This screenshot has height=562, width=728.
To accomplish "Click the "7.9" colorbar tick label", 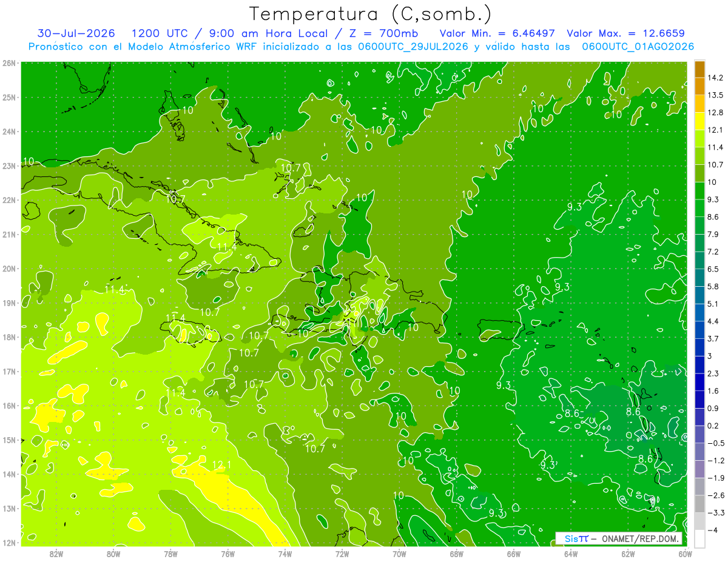I will pos(714,235).
